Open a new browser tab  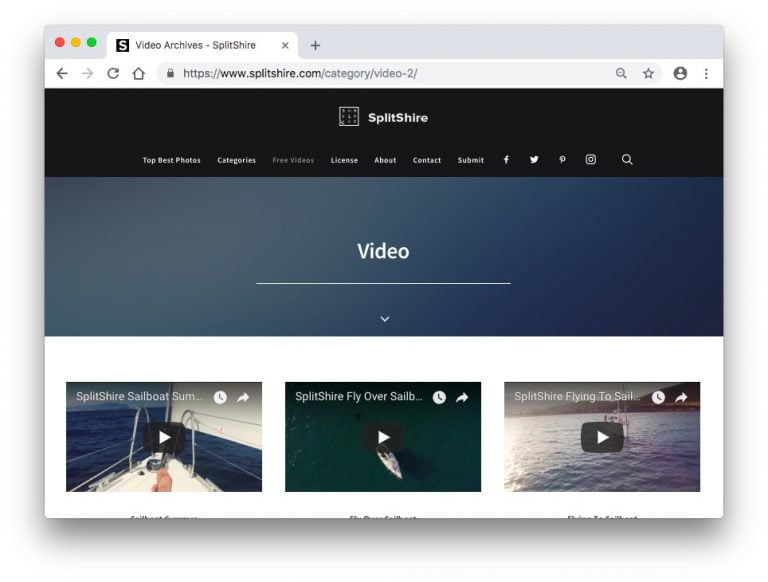315,45
